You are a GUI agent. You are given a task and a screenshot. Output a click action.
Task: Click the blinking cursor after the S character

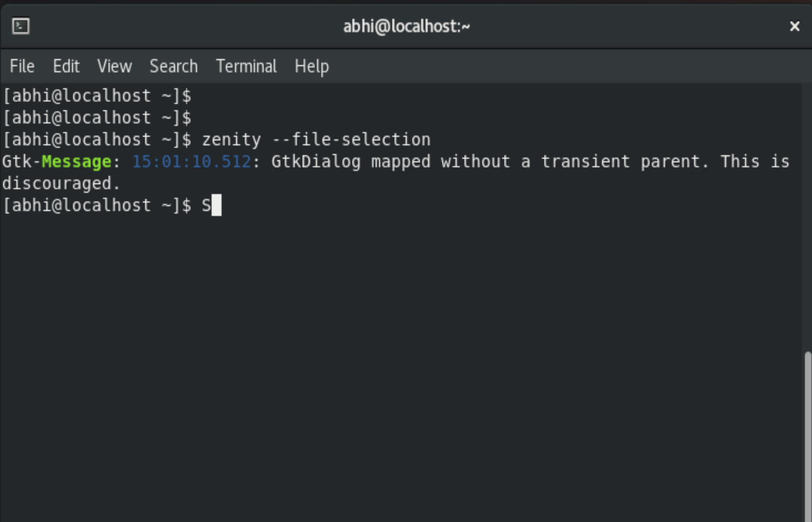[215, 205]
